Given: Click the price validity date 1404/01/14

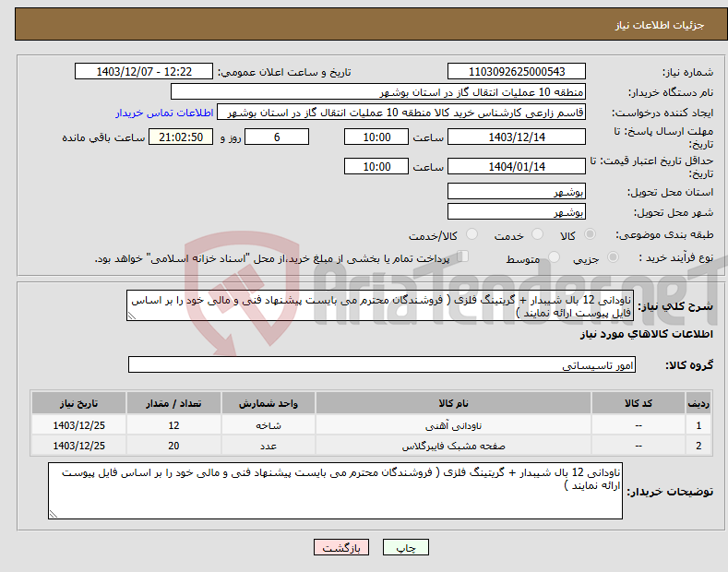Looking at the screenshot, I should click(x=517, y=166).
